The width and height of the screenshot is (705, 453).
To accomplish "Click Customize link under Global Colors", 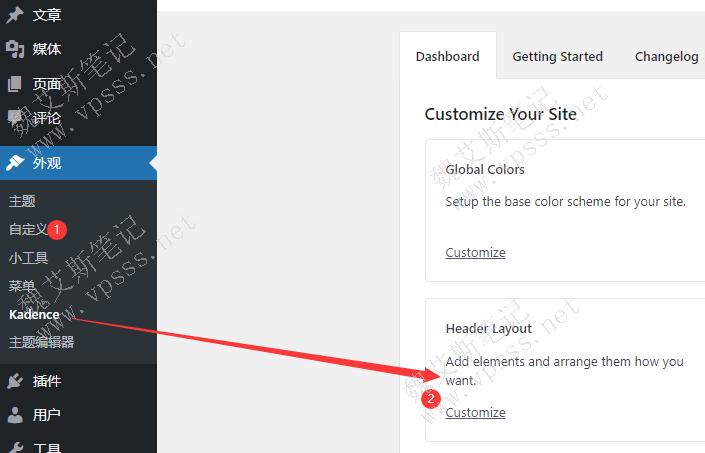I will tap(475, 253).
